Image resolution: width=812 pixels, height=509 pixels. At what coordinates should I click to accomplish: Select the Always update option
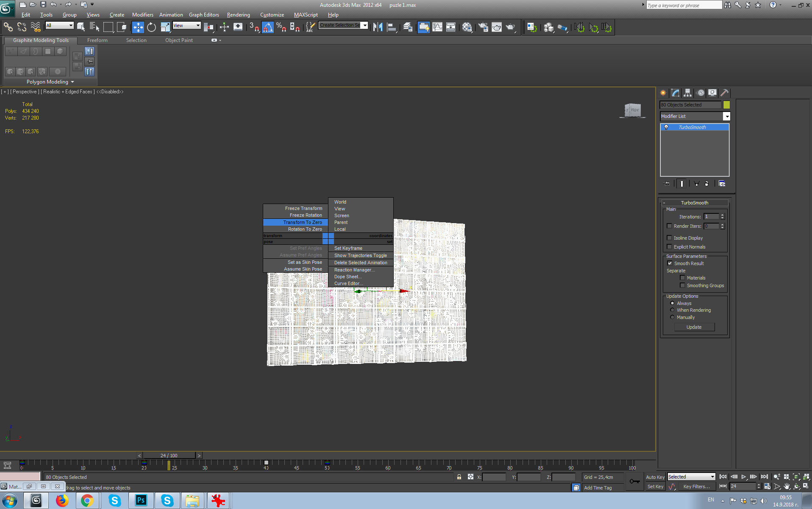672,303
